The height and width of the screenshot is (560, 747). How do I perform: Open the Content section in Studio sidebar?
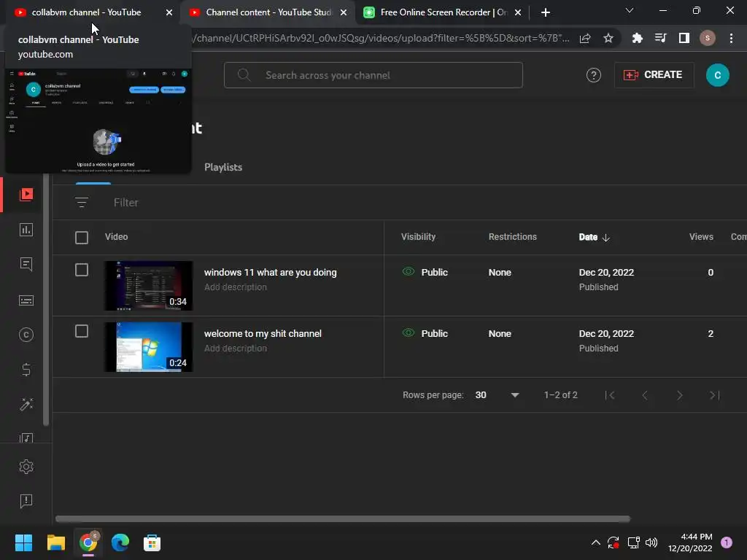(26, 194)
